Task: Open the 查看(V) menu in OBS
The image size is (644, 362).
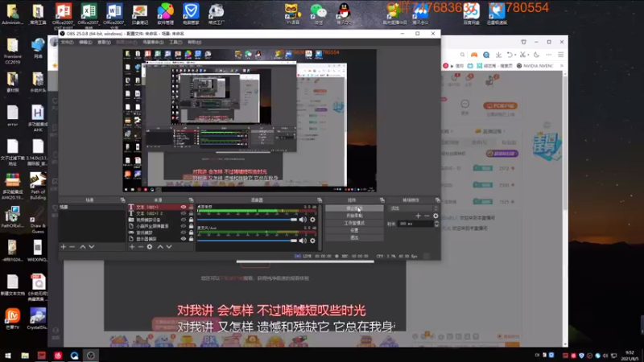Action: [x=104, y=43]
